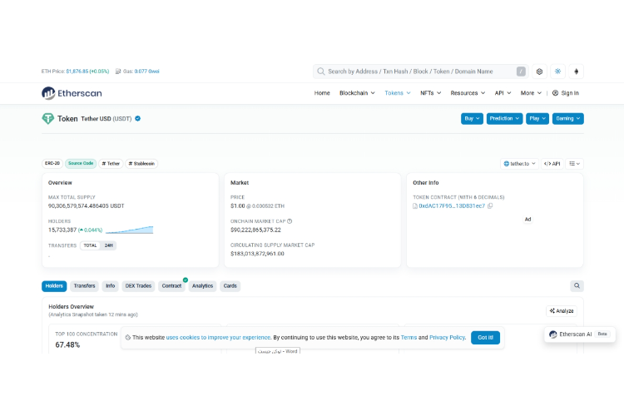The image size is (624, 416).
Task: Click the Ad label
Action: coord(528,219)
